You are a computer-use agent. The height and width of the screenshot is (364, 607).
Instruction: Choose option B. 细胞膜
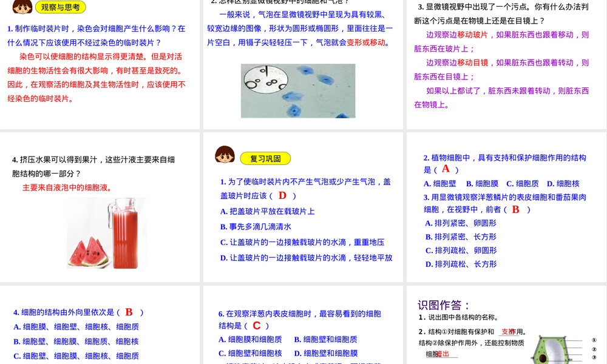point(483,183)
